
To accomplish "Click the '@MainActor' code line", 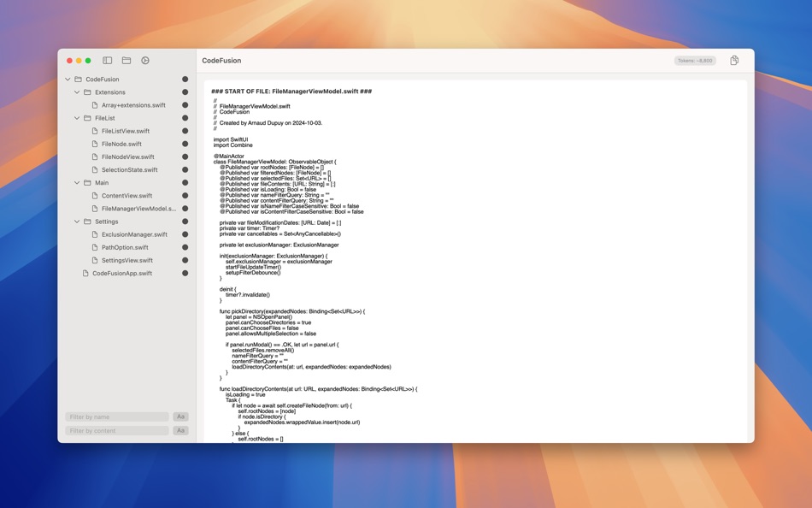I will (x=228, y=156).
